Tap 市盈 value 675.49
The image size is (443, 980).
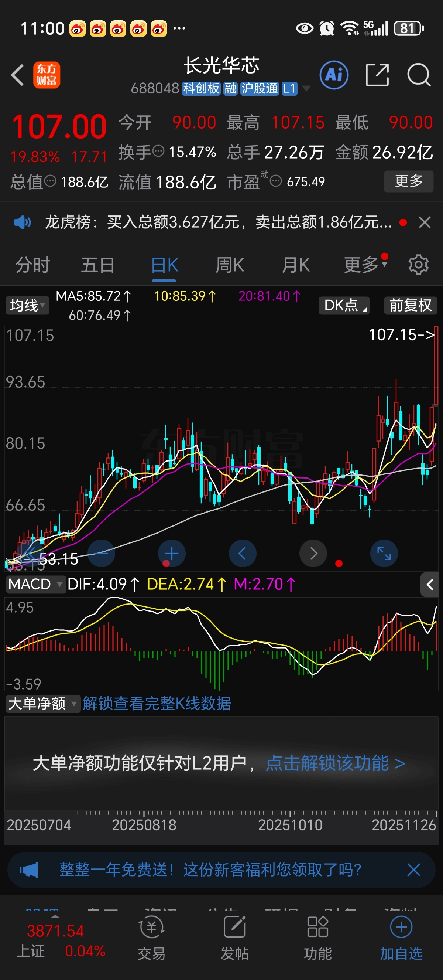[x=306, y=182]
